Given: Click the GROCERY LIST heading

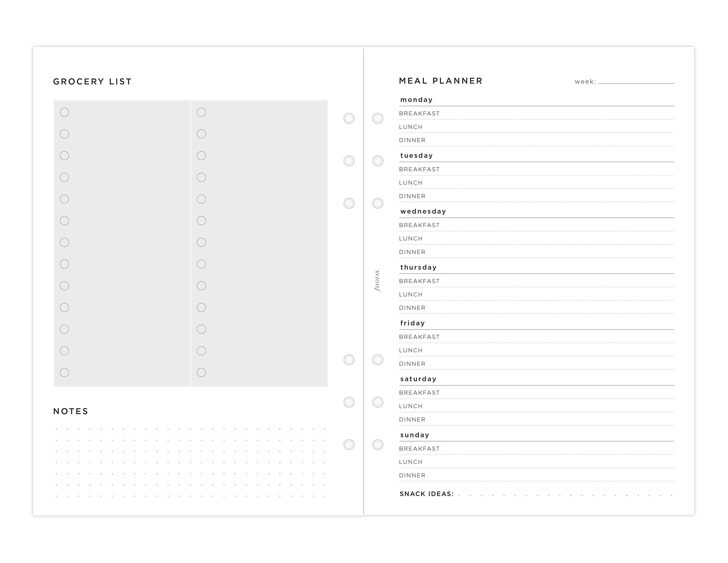Looking at the screenshot, I should point(92,82).
